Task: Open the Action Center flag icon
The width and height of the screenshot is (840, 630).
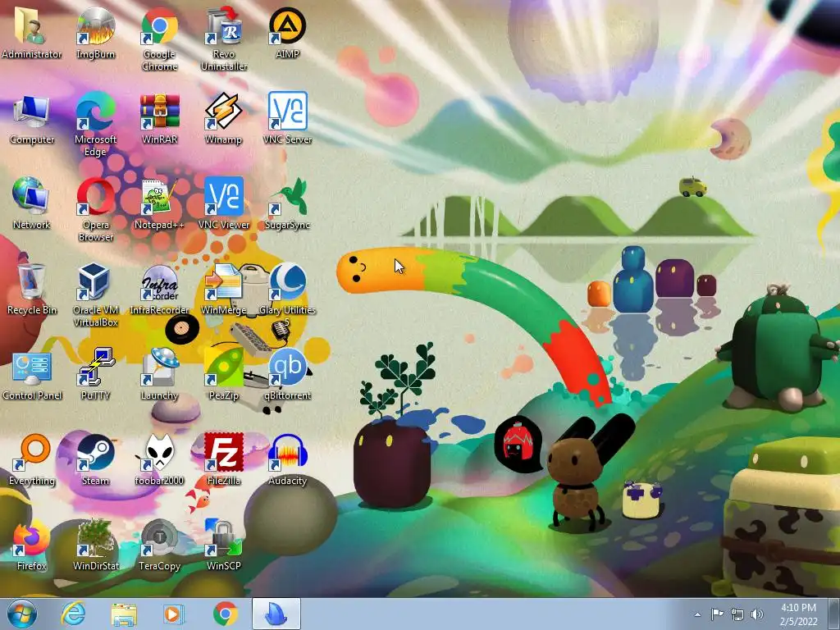Action: [x=717, y=614]
